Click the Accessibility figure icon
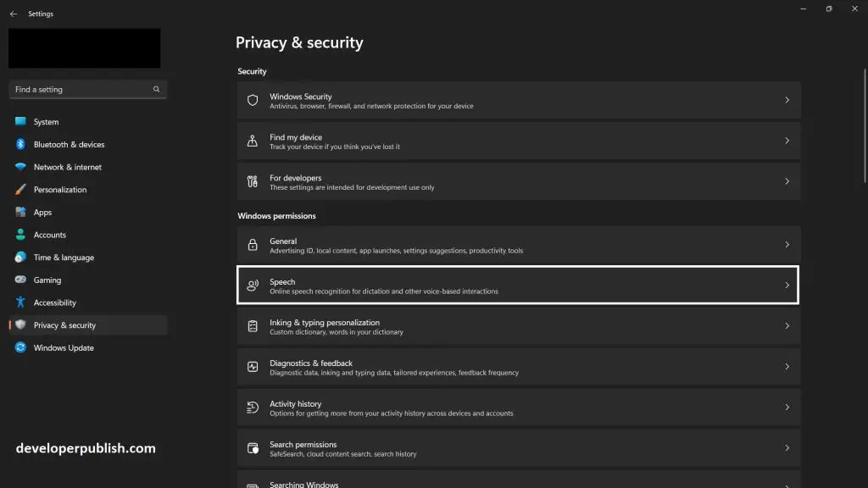The width and height of the screenshot is (868, 488). tap(20, 302)
